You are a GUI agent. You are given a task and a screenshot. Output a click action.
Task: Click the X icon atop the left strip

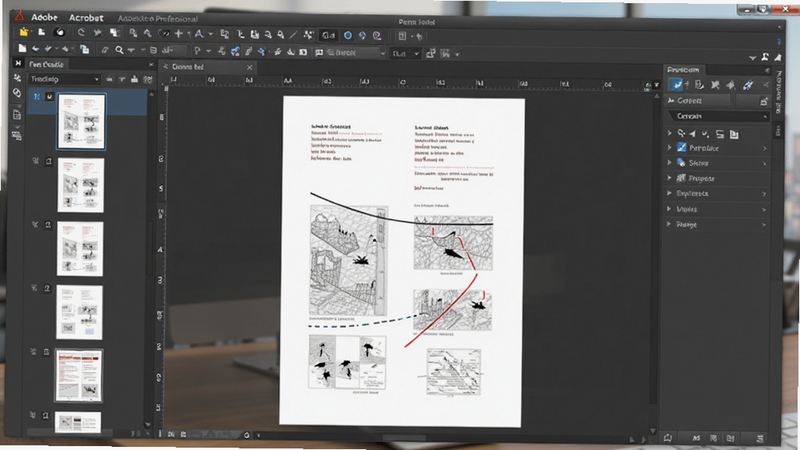click(18, 63)
